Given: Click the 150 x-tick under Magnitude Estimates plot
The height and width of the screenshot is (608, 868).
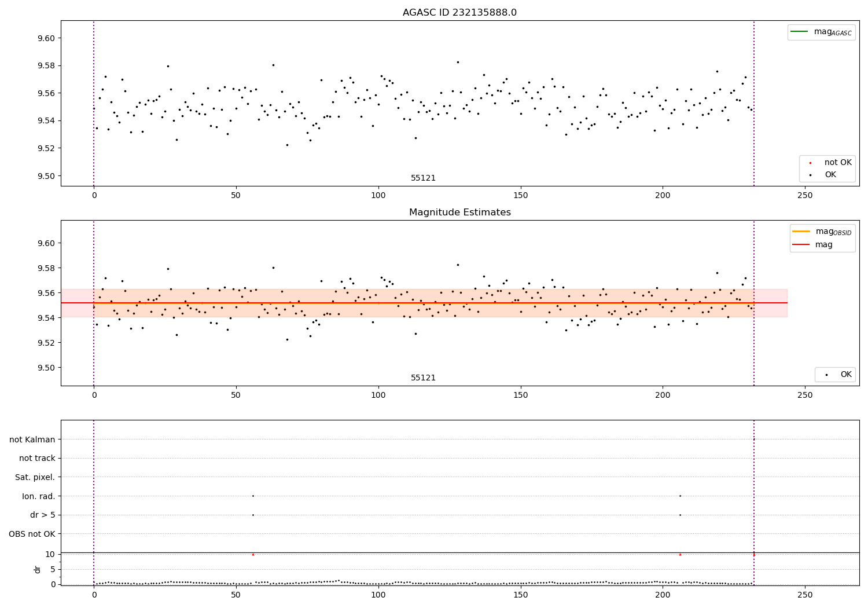Looking at the screenshot, I should coord(520,395).
